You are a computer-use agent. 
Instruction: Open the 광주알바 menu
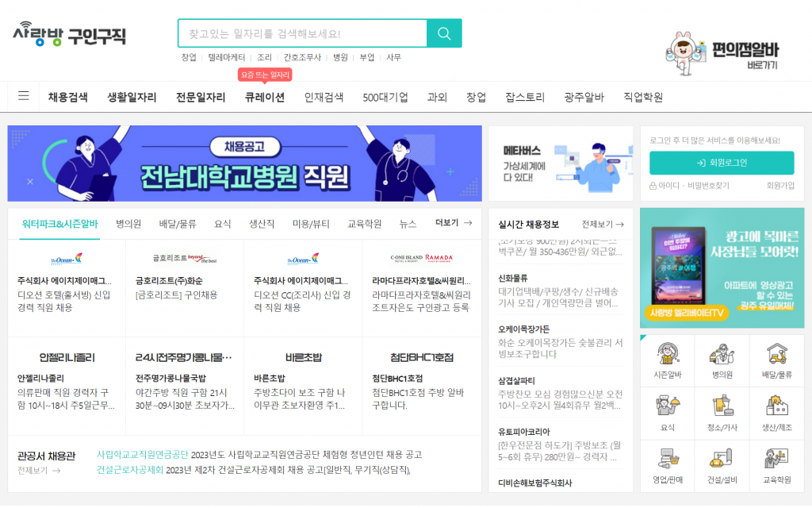[x=584, y=97]
